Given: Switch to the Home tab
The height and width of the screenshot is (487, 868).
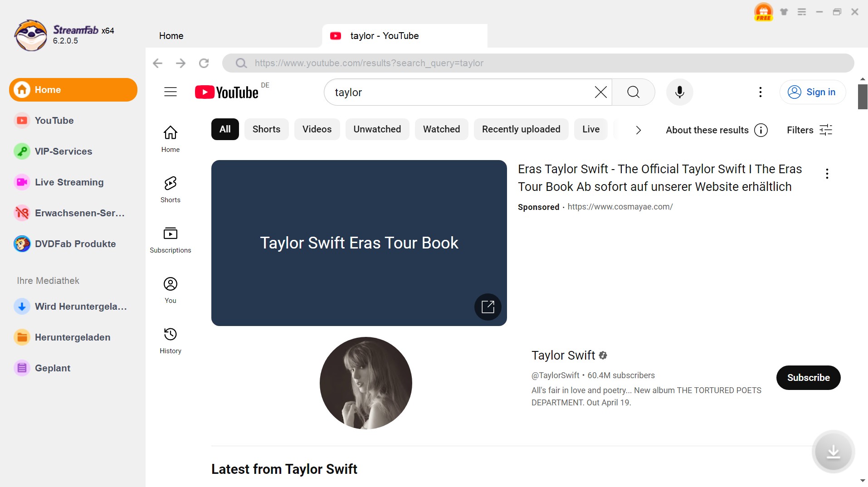Looking at the screenshot, I should click(171, 36).
